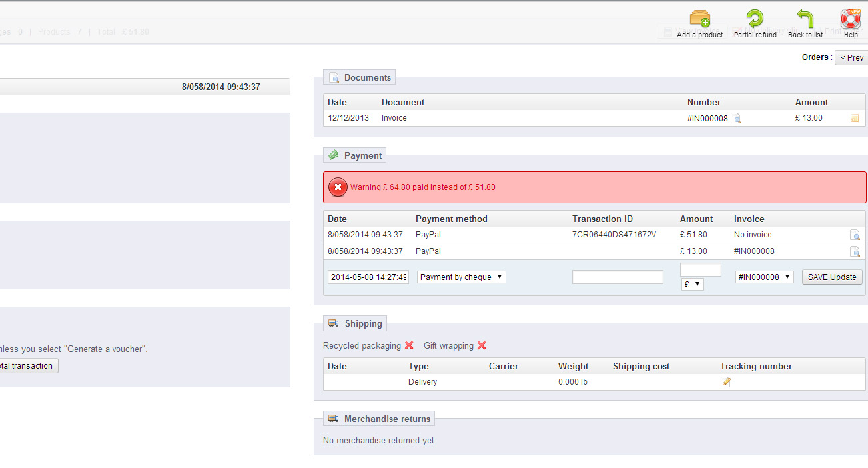868x468 pixels.
Task: Go to previous order with Prev button
Action: [x=851, y=58]
